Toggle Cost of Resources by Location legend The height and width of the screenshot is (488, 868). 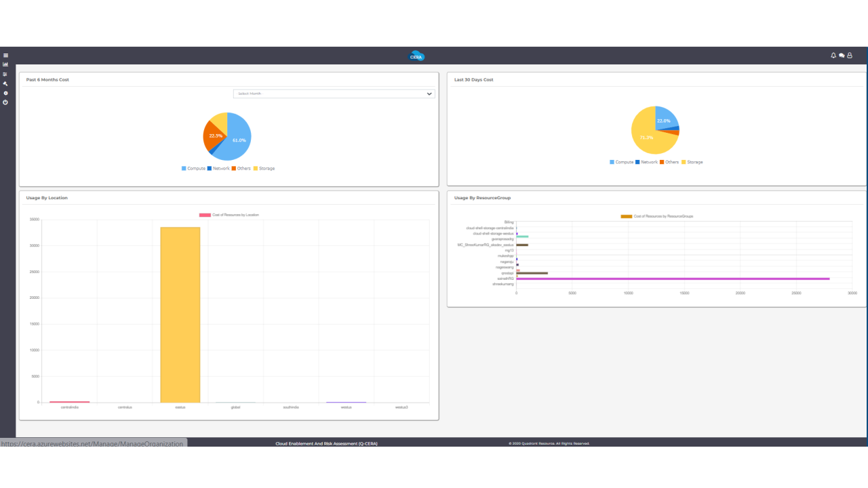tap(229, 215)
